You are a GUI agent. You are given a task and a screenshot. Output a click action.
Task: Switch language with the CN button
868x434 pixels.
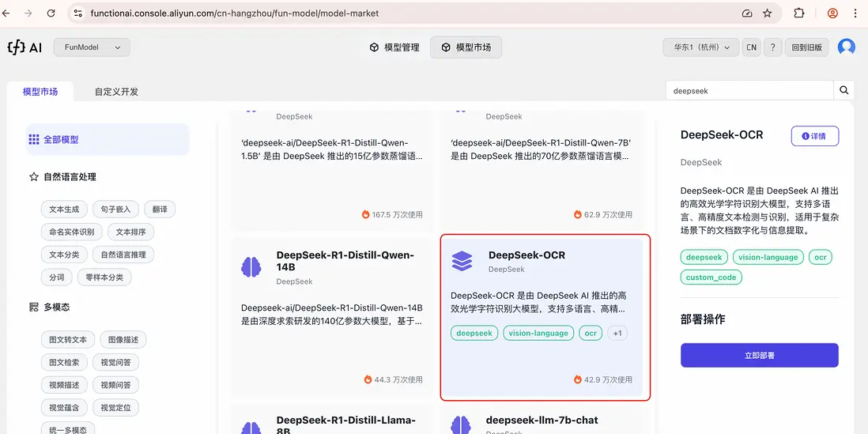tap(751, 47)
